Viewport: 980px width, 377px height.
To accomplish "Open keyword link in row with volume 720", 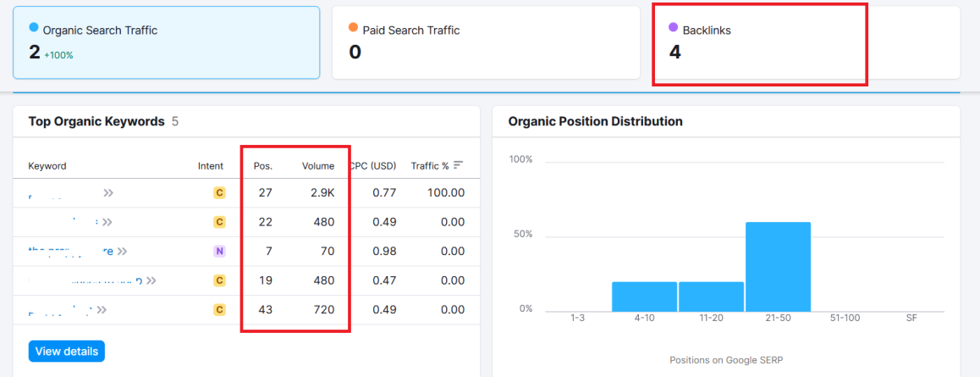I will 61,309.
